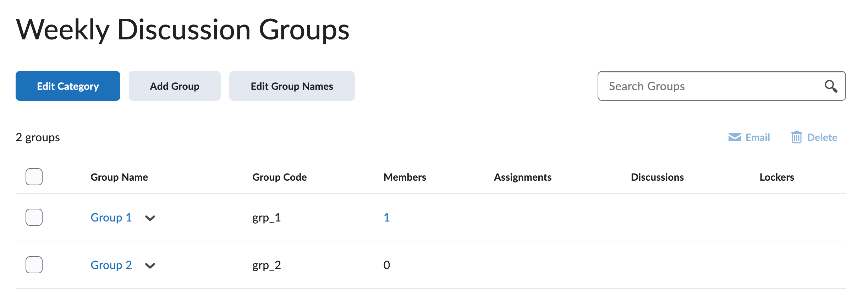
Task: Click the Members column header
Action: click(x=405, y=177)
